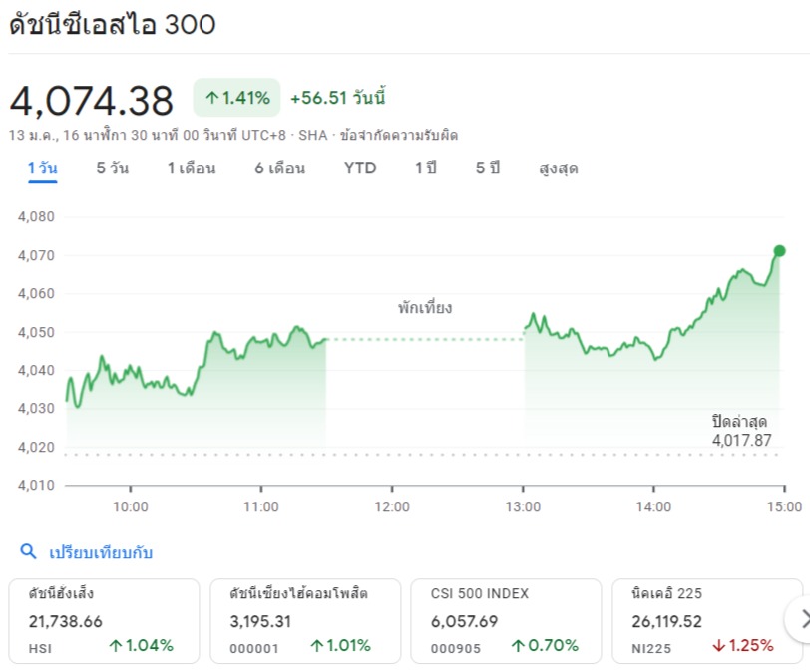Click the green up-arrow percentage badge 1.41%

tap(236, 98)
